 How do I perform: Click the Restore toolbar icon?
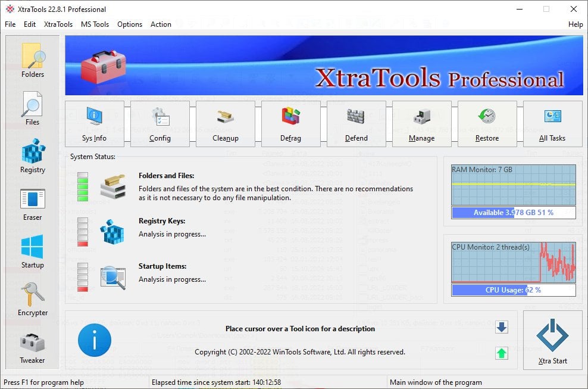(x=487, y=123)
